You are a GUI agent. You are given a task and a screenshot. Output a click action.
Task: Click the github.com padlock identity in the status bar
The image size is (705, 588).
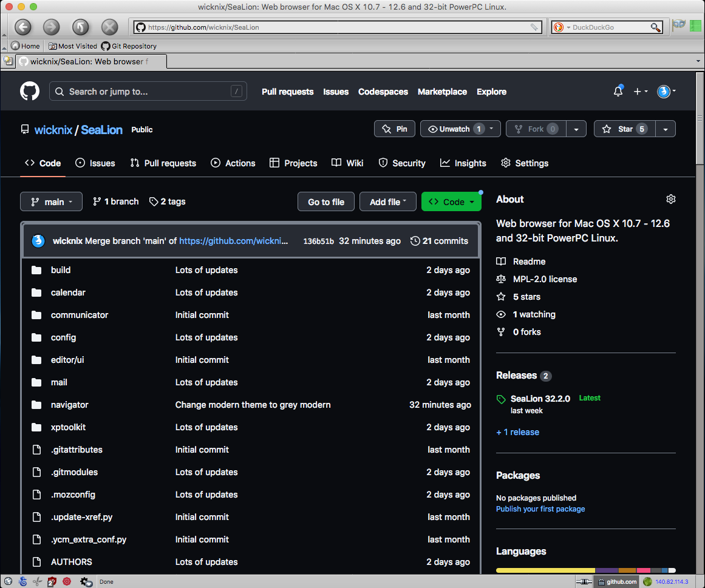(x=617, y=582)
